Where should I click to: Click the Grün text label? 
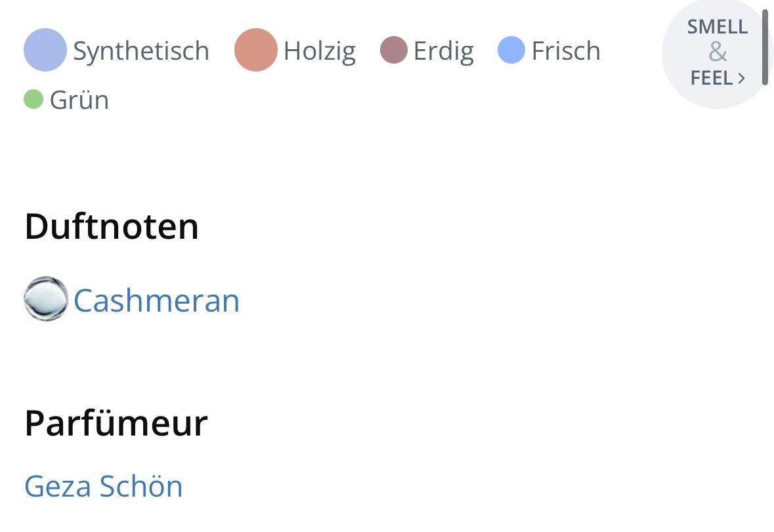[x=79, y=100]
